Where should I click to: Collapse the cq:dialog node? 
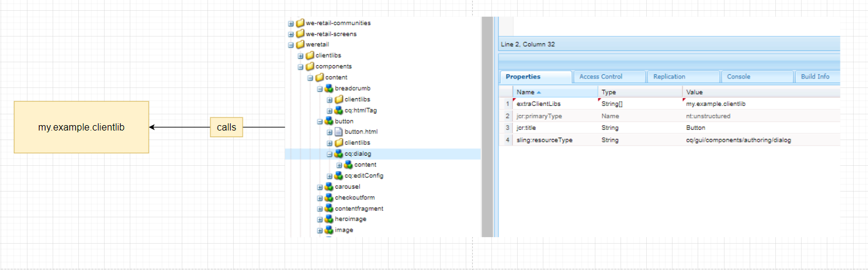tap(329, 154)
